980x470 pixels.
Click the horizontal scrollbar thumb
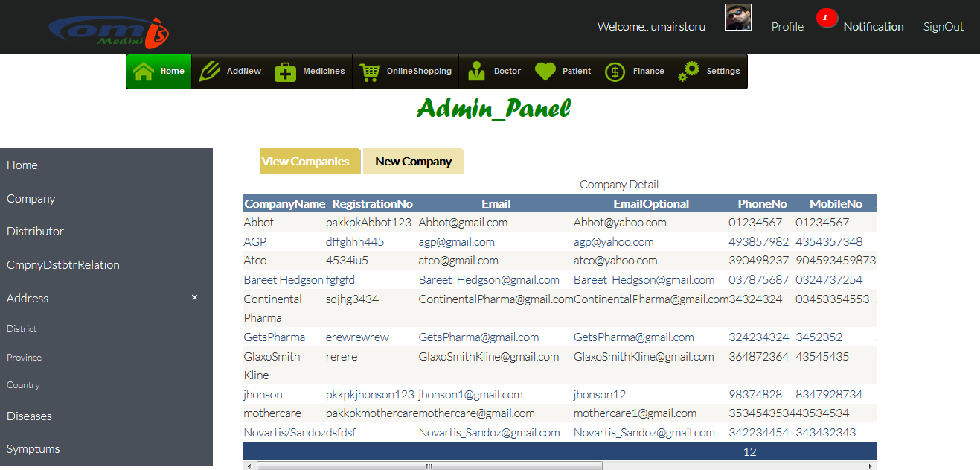[x=429, y=466]
